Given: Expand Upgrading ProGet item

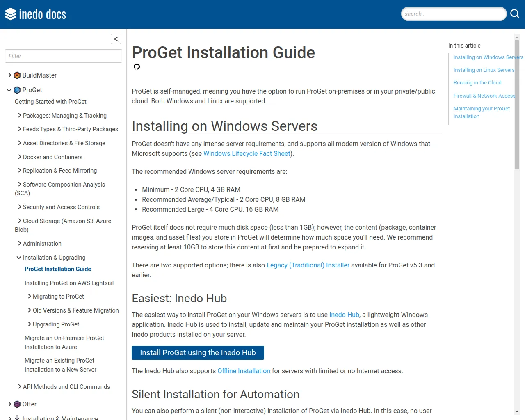Looking at the screenshot, I should tap(30, 324).
